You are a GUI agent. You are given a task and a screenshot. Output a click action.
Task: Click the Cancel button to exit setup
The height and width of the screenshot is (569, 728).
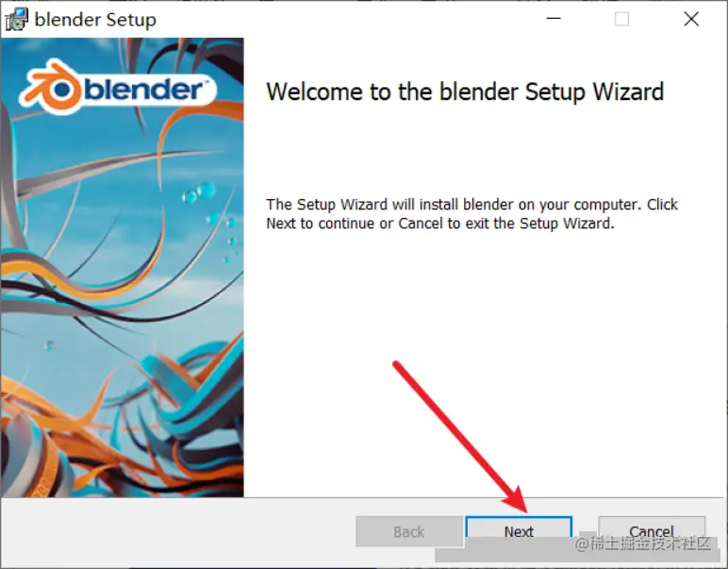(x=652, y=531)
